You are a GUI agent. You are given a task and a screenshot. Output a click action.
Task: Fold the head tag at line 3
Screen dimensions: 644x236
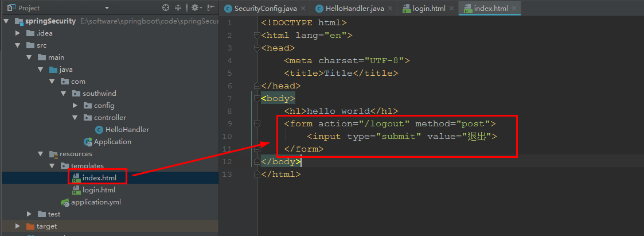[x=257, y=48]
